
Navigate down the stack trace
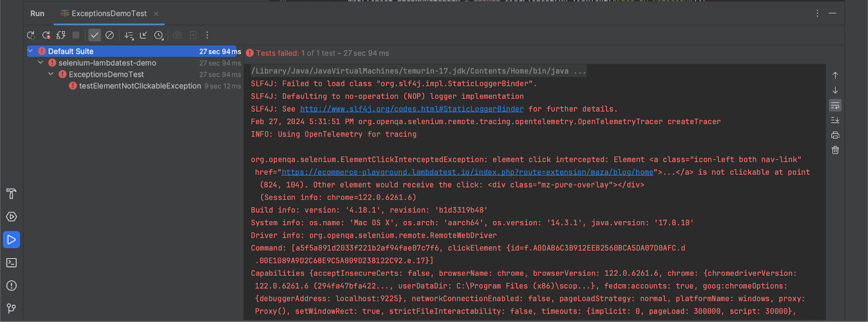[835, 91]
